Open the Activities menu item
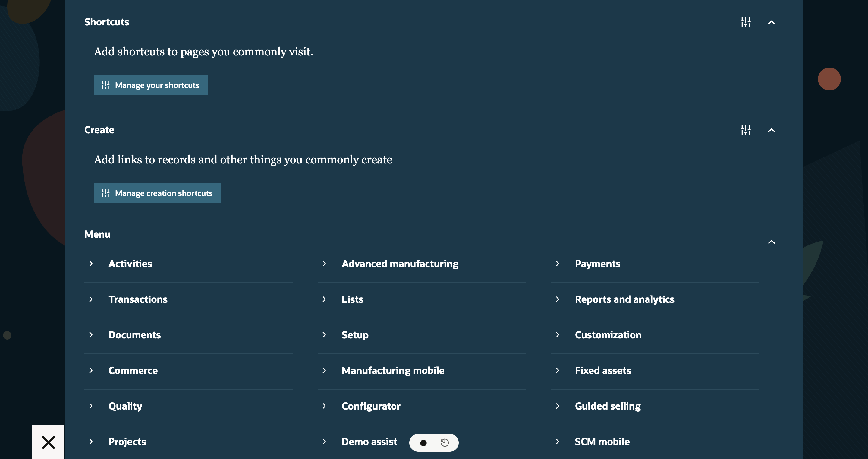Image resolution: width=868 pixels, height=459 pixels. [130, 264]
